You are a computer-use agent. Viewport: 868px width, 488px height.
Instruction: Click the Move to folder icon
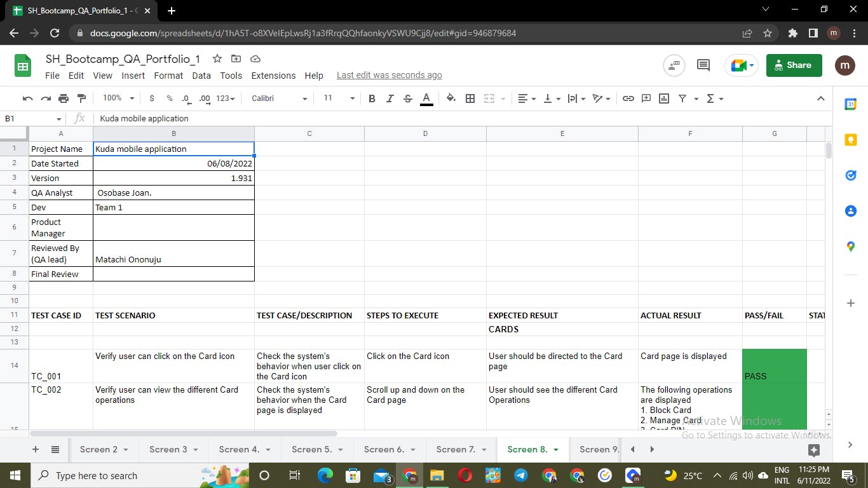pyautogui.click(x=236, y=58)
